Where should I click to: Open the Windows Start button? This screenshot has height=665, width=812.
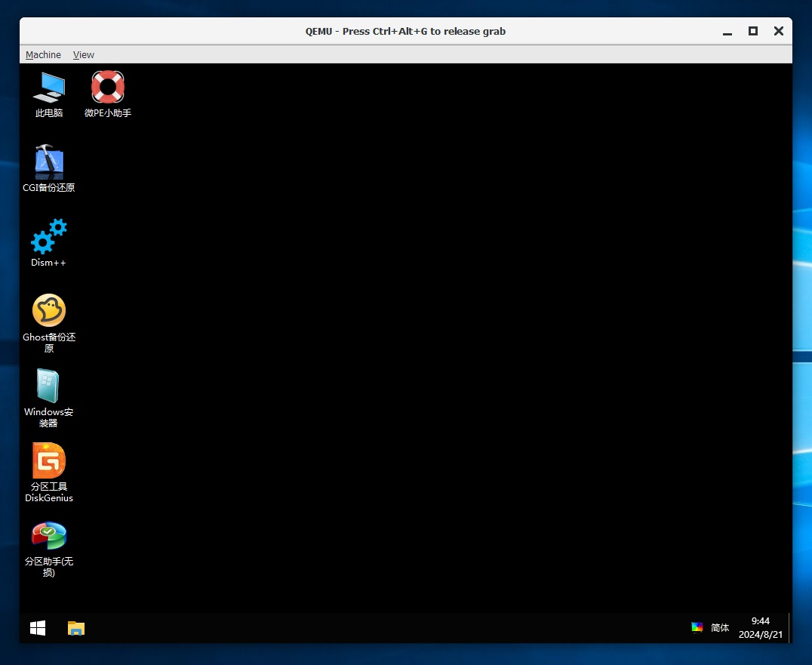[38, 628]
